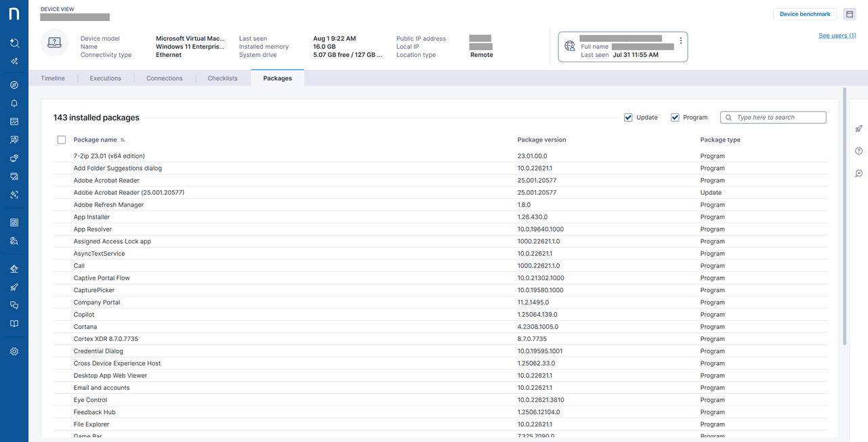
Task: Click the Nexthink logo in the sidebar
Action: [14, 14]
